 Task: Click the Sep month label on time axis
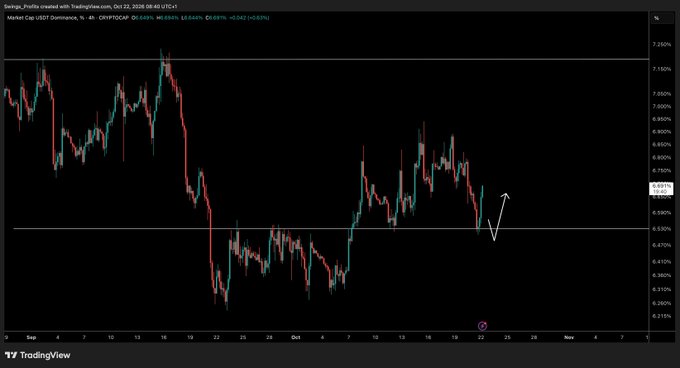(x=31, y=337)
